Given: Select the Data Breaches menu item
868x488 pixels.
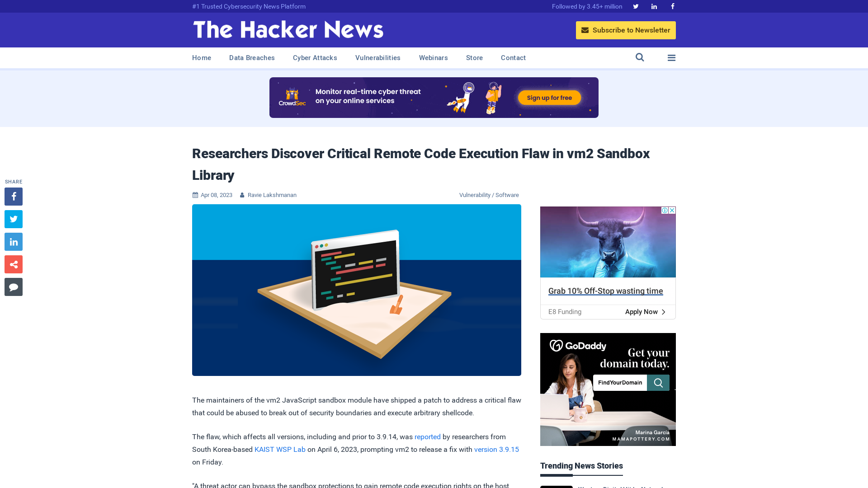Looking at the screenshot, I should (251, 57).
